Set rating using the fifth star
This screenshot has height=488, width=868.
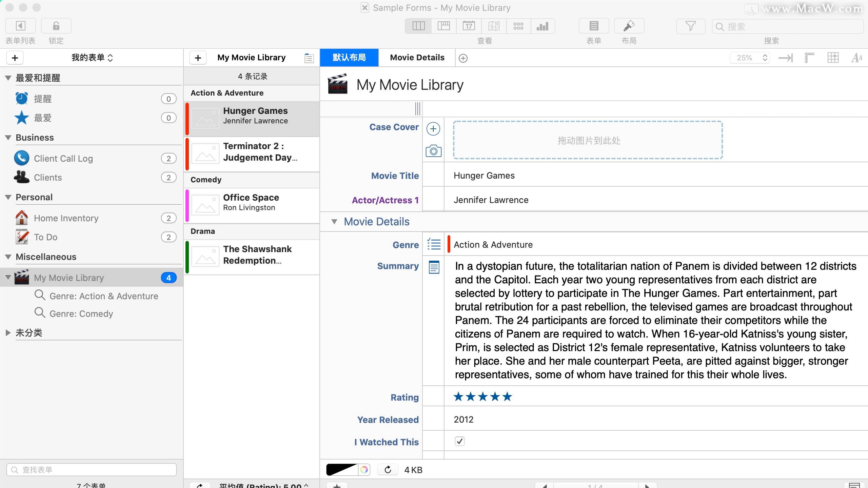click(507, 396)
